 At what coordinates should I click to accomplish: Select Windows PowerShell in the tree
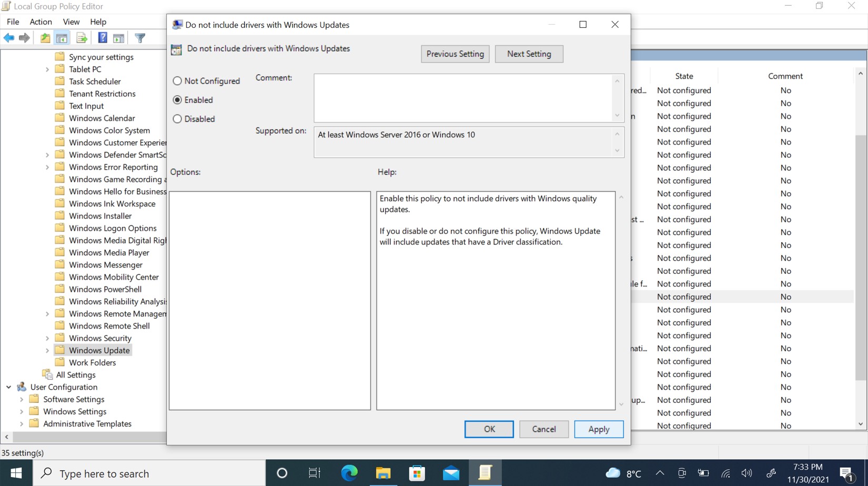pos(105,289)
